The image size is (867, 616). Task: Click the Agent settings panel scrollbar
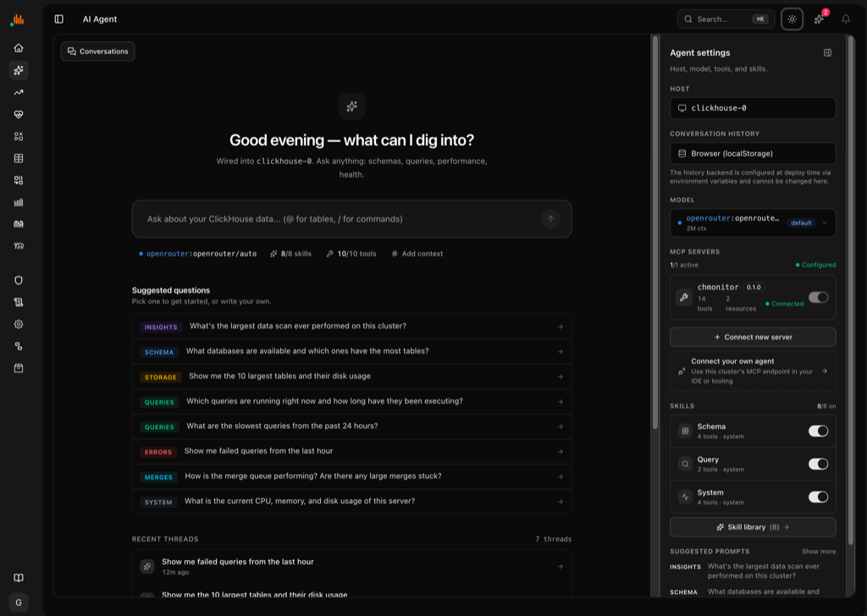pos(851,290)
